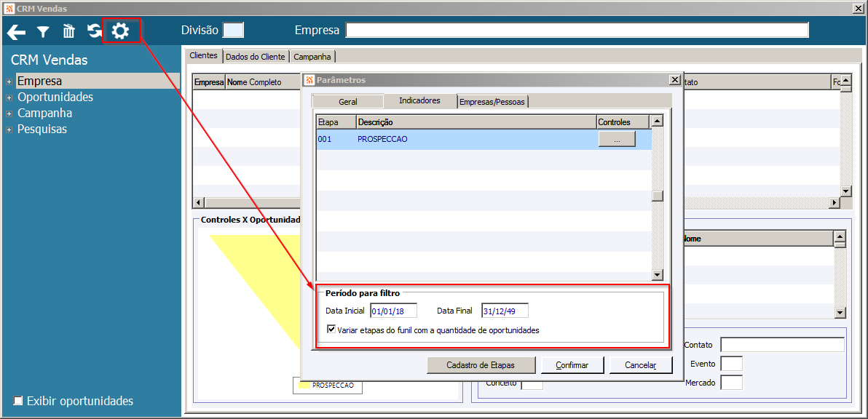Close the Parâmetros dialog
The width and height of the screenshot is (868, 419).
tap(674, 80)
